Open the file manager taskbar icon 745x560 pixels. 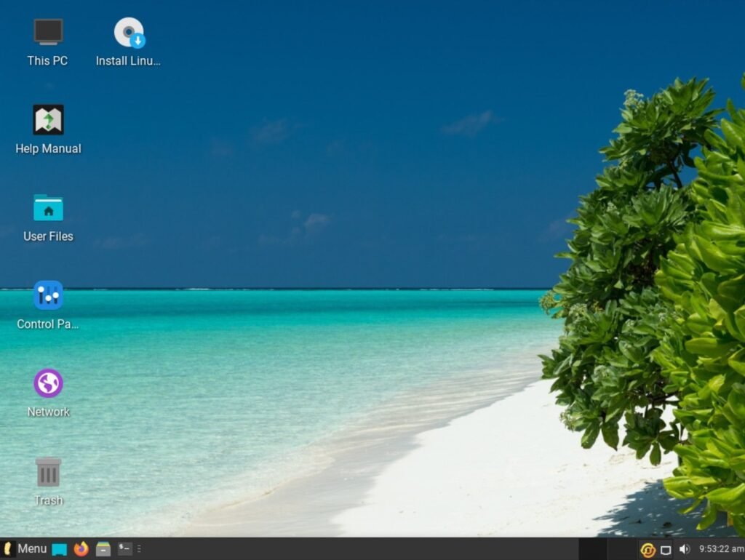(x=103, y=549)
